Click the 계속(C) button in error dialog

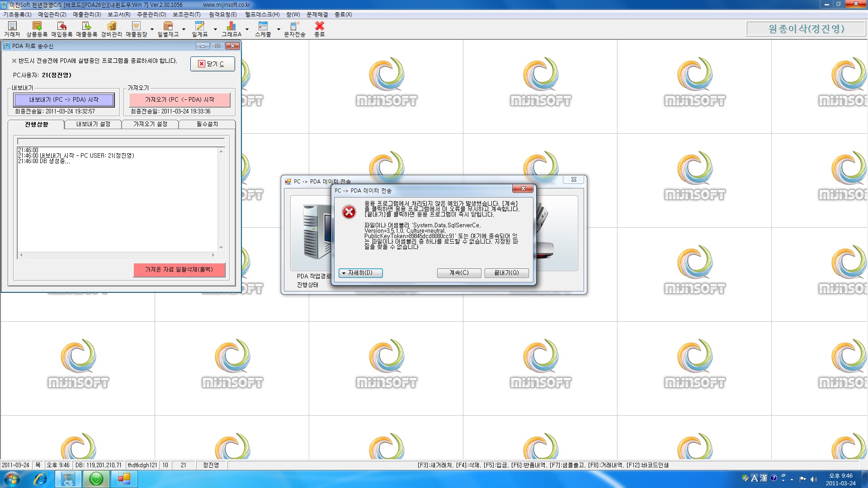[x=459, y=273]
